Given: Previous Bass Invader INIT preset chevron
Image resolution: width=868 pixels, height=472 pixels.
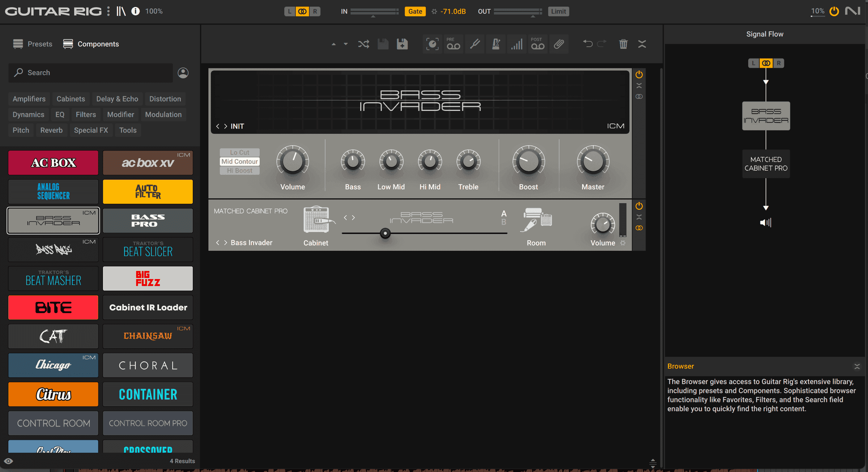Looking at the screenshot, I should (x=218, y=126).
